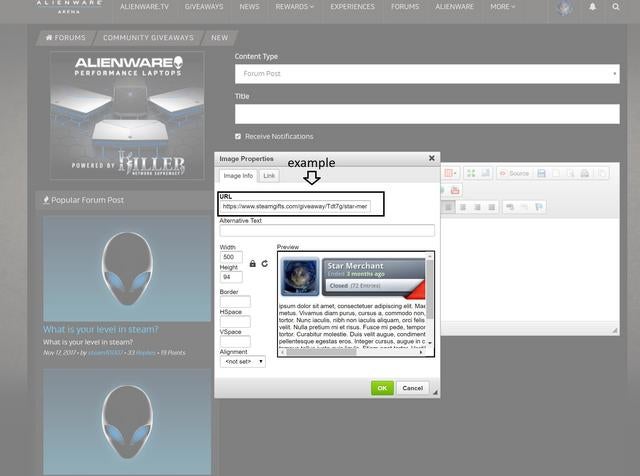The height and width of the screenshot is (476, 640).
Task: Click the dialog resize grip corner
Action: 436,393
